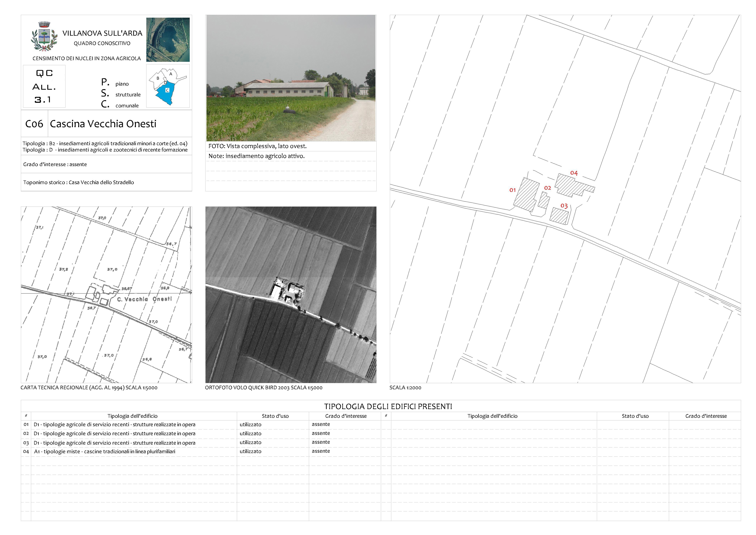Screen dimensions: 756x535
Task: Click the farm overview photograph
Action: coord(291,78)
